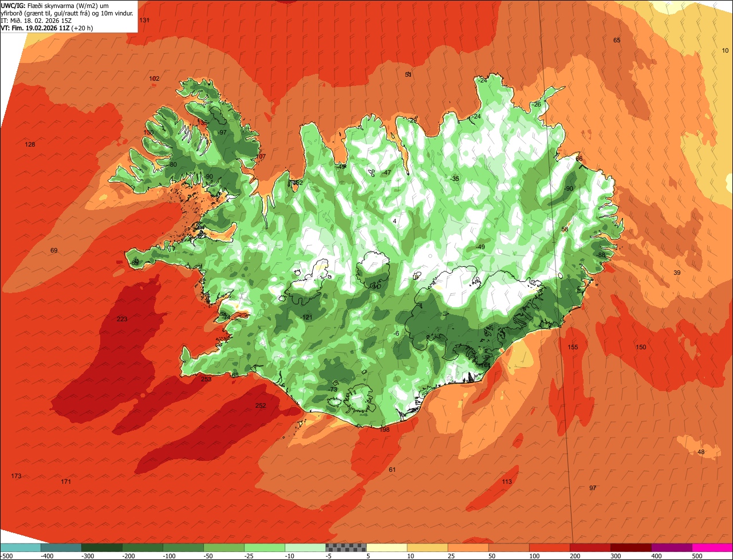Pick the dark green -200 to -100 swatch
Screen dimensions: 733x560
(x=143, y=547)
